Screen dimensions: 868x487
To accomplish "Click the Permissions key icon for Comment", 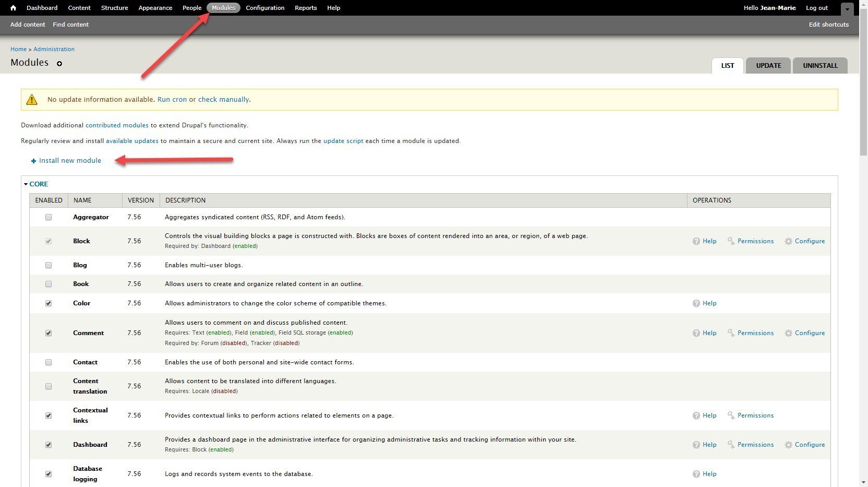I will pos(732,332).
